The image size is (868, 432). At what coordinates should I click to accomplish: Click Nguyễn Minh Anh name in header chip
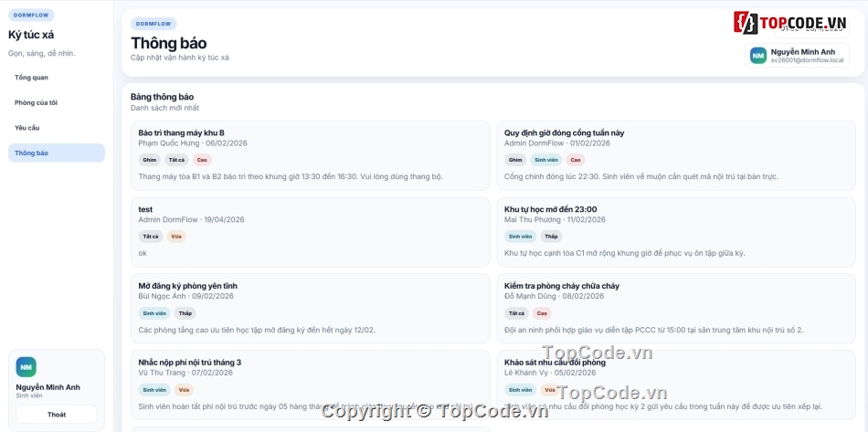coord(803,52)
